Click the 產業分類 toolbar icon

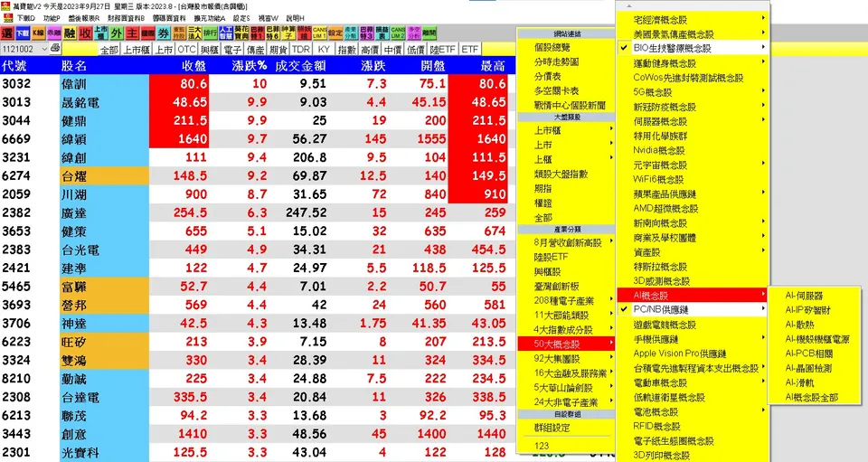tap(351, 33)
